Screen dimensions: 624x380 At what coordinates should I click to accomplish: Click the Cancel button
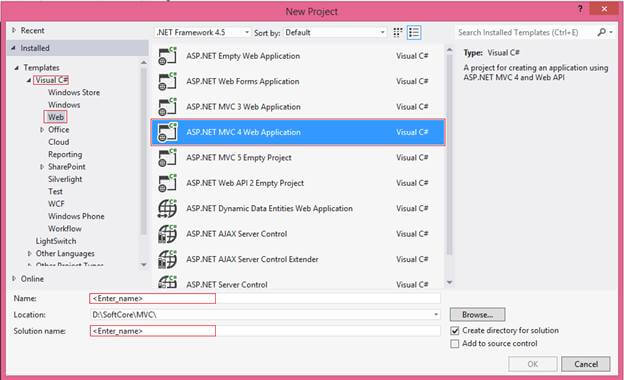pyautogui.click(x=586, y=364)
